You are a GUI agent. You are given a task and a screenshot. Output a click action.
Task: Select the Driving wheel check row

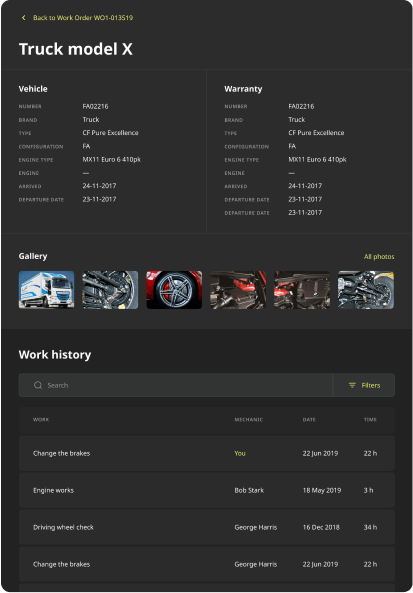[x=207, y=527]
